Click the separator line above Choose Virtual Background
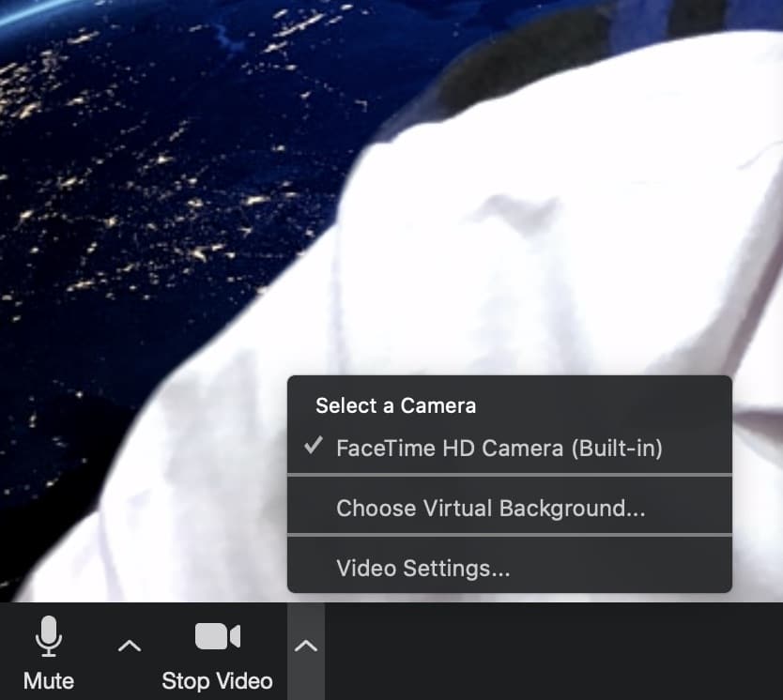The image size is (783, 700). point(509,476)
